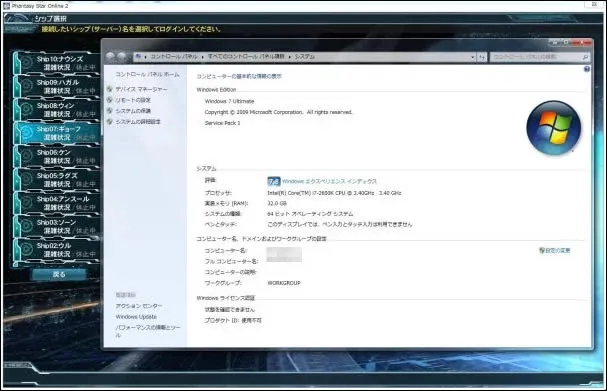This screenshot has width=607, height=391.
Task: Open システムの詳細設定 link
Action: pyautogui.click(x=138, y=122)
